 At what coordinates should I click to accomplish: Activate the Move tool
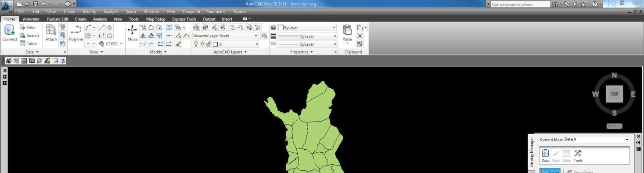132,33
